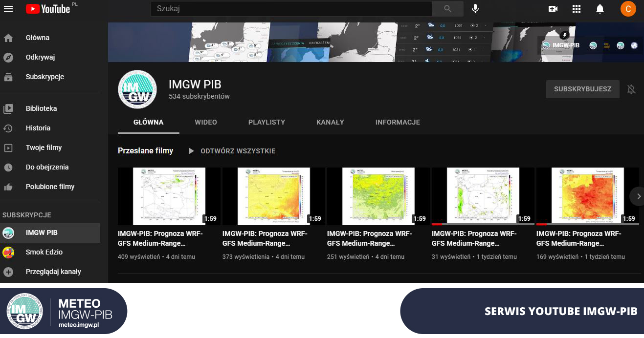
Task: Open the orange account avatar menu
Action: click(x=628, y=9)
